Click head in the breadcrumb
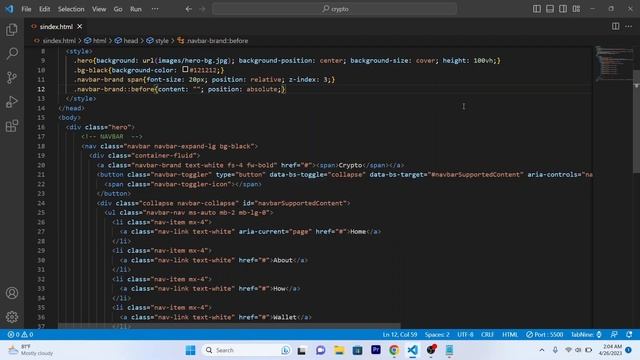This screenshot has height=360, width=640. tap(131, 41)
